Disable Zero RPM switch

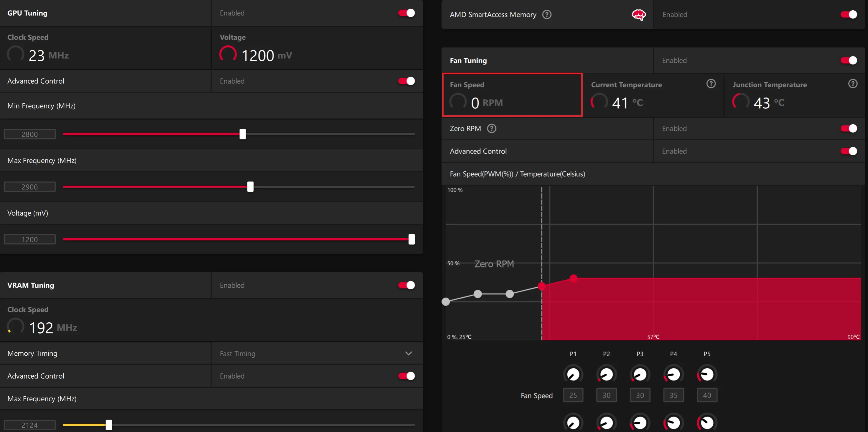849,128
